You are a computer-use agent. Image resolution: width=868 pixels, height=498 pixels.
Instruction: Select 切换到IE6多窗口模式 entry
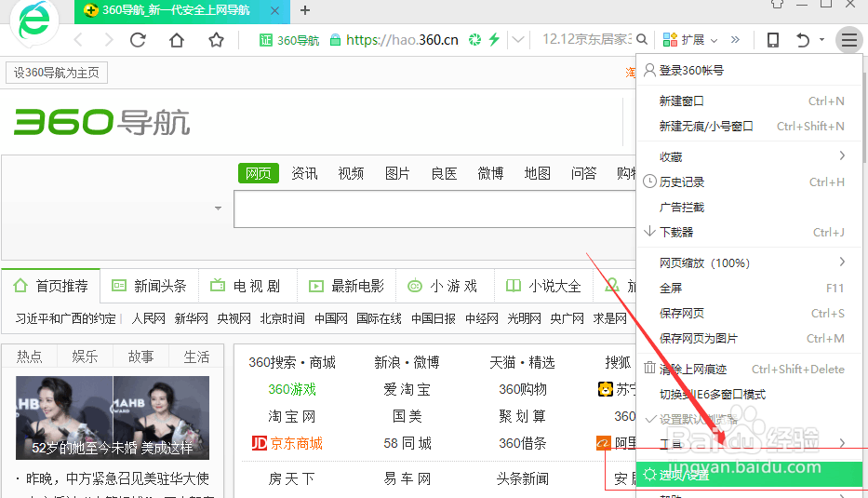(x=750, y=395)
